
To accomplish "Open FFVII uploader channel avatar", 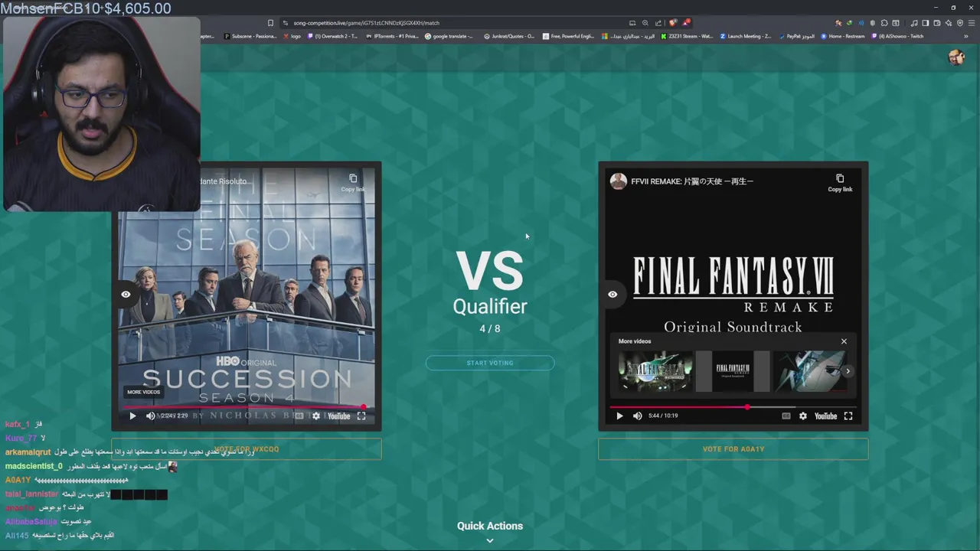I will pyautogui.click(x=619, y=181).
